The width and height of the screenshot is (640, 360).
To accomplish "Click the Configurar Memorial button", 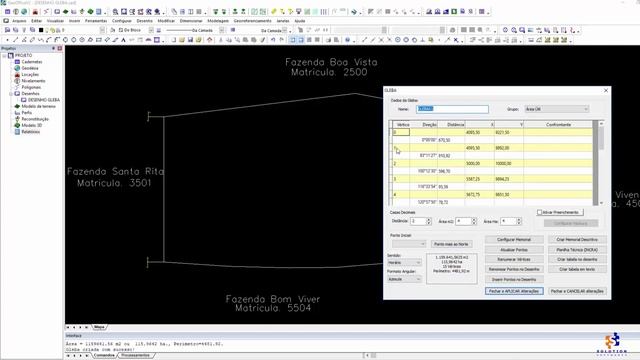I will [514, 240].
